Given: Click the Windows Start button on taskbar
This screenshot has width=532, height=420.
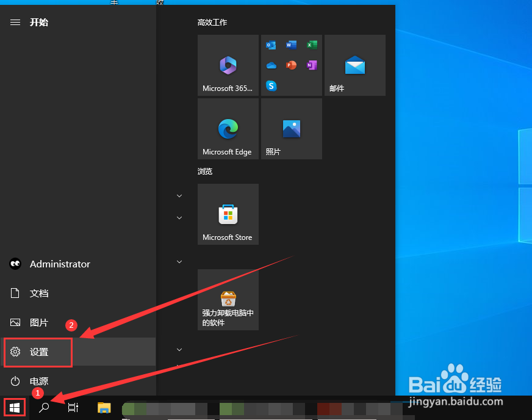Looking at the screenshot, I should pyautogui.click(x=15, y=407).
